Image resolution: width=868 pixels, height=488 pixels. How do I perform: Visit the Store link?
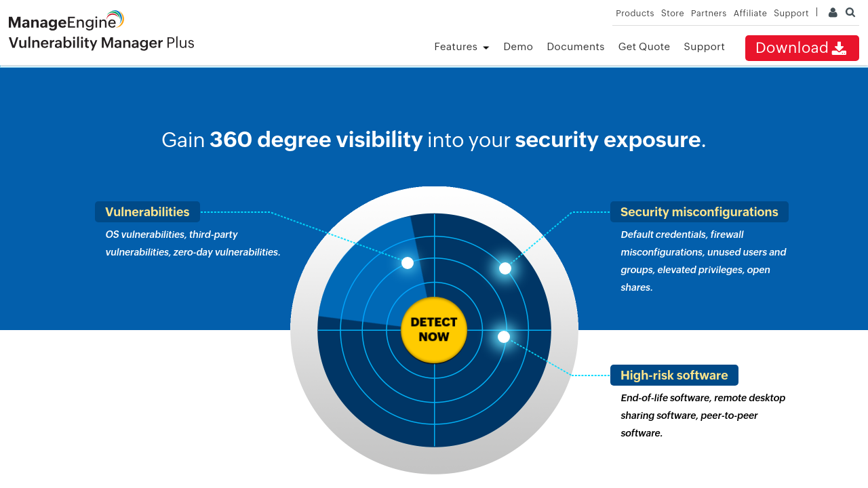(x=672, y=14)
